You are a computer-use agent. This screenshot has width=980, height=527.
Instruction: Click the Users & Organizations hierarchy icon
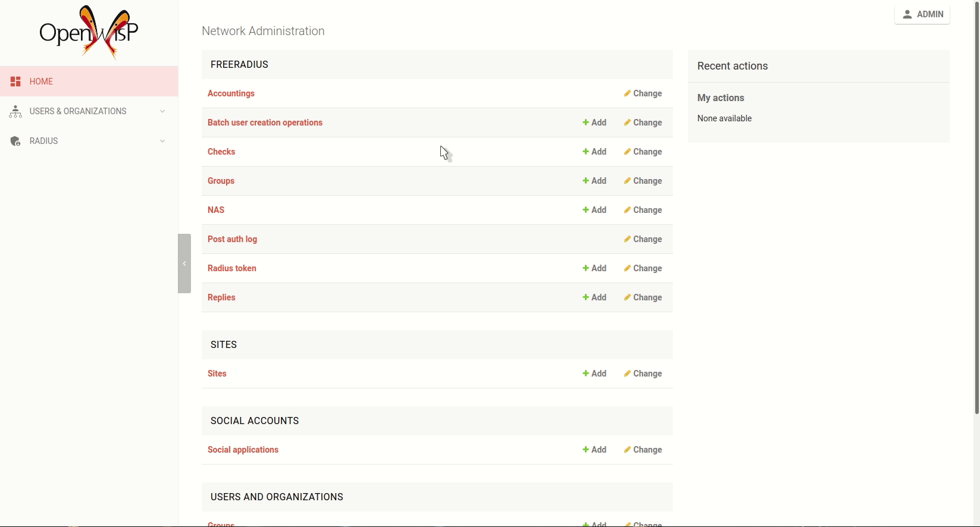[15, 111]
